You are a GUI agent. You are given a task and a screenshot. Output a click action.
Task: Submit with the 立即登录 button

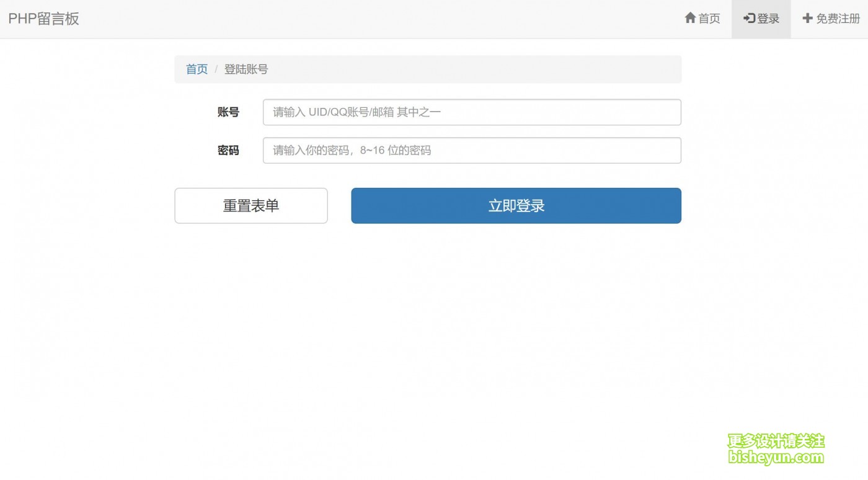point(516,206)
